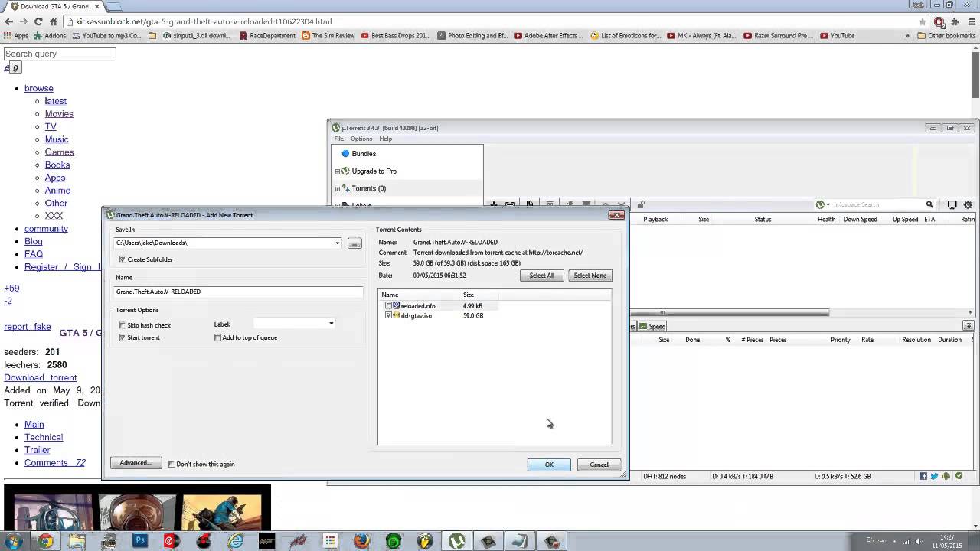Go back in Chrome
This screenshot has width=980, height=551.
(x=8, y=21)
